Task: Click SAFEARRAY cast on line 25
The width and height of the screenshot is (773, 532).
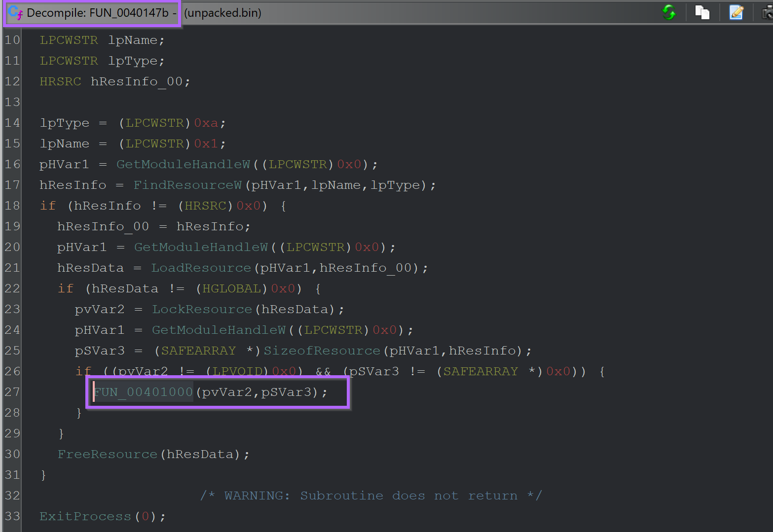Action: pyautogui.click(x=198, y=351)
